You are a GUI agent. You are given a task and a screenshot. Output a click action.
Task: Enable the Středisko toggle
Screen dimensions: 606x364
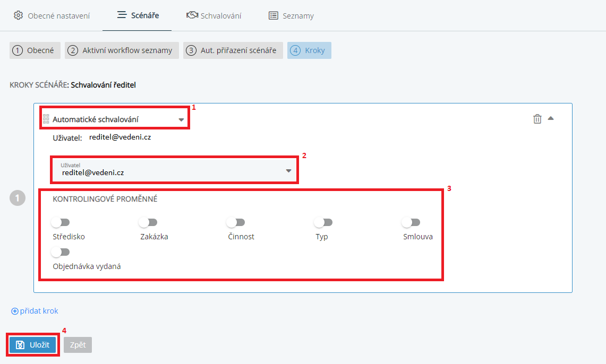[61, 222]
